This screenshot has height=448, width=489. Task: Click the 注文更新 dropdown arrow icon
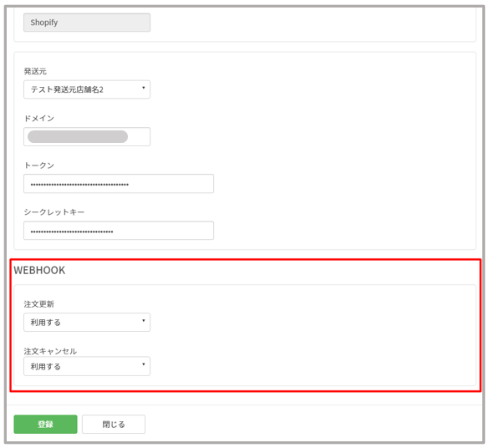pos(144,321)
